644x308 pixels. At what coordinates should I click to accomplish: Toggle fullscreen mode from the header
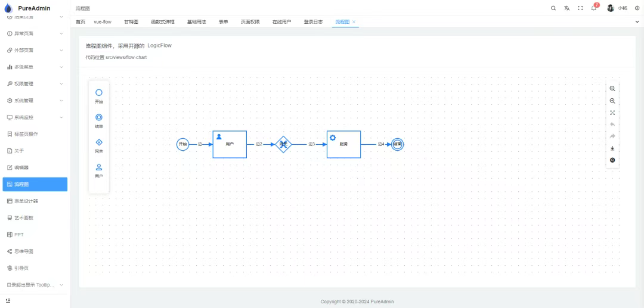(580, 8)
